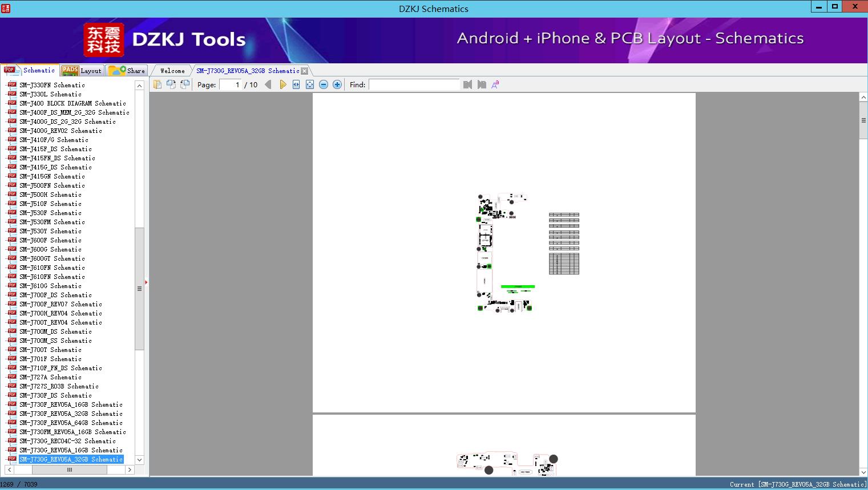
Task: Click the file list up scroll arrow
Action: coord(139,86)
